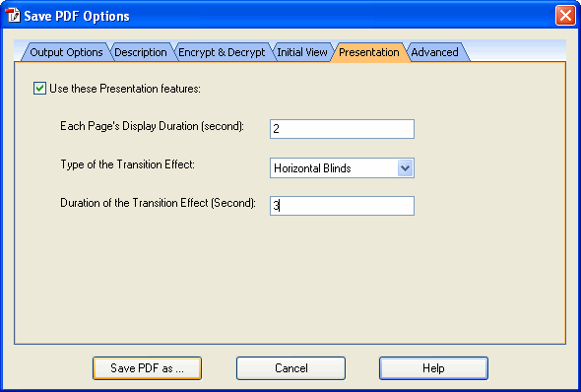
Task: Focus the Duration of Transition Effect field
Action: click(x=342, y=206)
